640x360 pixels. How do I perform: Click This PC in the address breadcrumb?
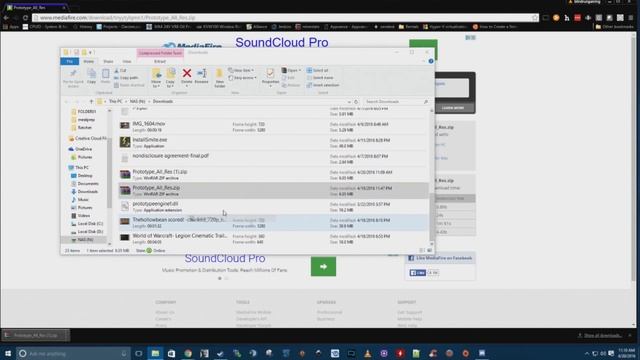(116, 102)
